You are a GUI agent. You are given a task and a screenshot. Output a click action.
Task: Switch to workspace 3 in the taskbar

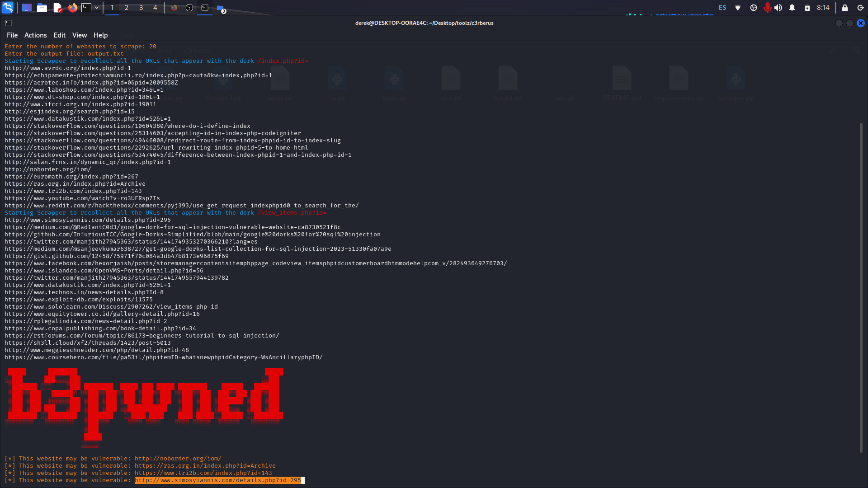[x=141, y=7]
